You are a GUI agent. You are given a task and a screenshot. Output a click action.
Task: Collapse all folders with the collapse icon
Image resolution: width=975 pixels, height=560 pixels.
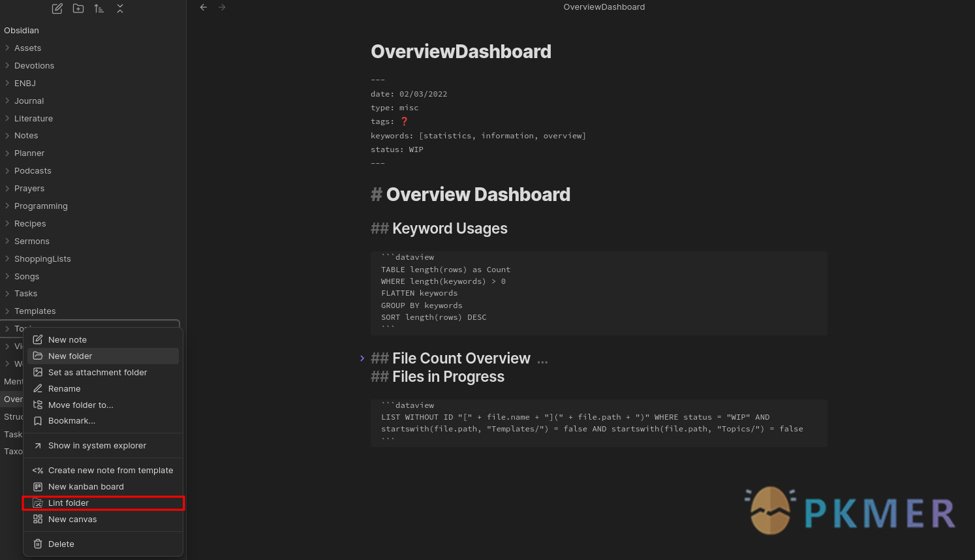click(x=120, y=8)
